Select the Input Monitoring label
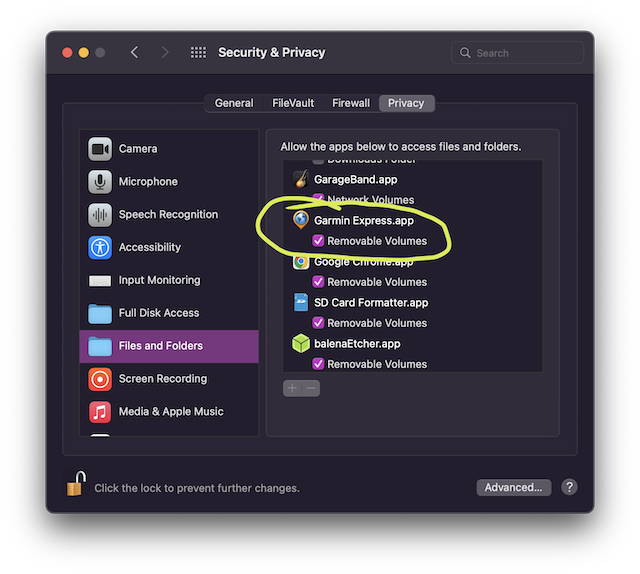Image resolution: width=640 pixels, height=574 pixels. (160, 280)
